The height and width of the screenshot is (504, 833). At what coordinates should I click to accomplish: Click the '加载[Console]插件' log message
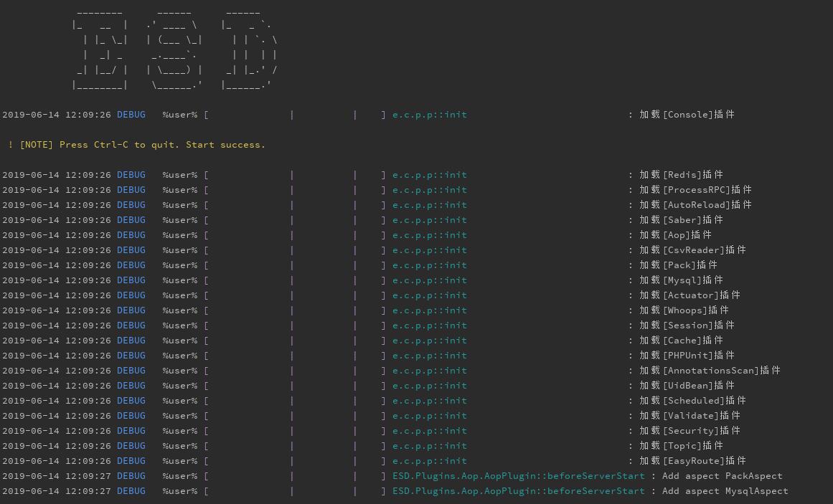687,115
